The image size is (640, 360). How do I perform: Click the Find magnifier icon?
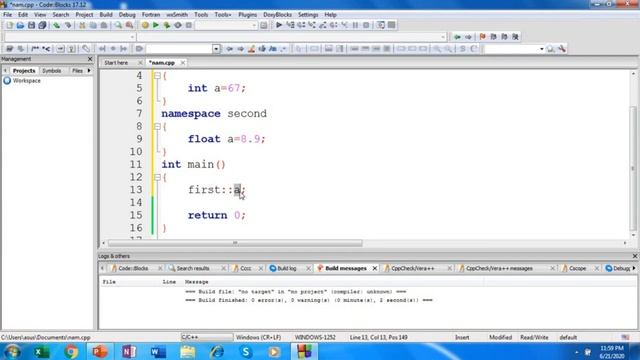tap(118, 25)
